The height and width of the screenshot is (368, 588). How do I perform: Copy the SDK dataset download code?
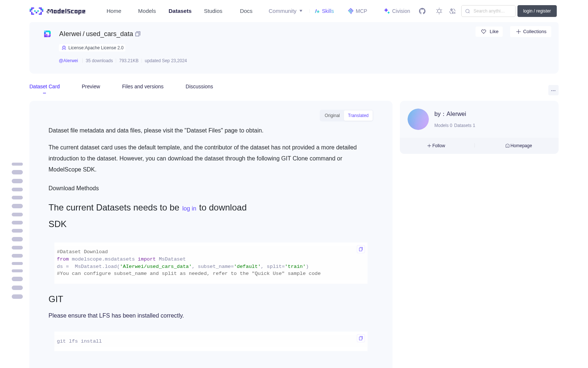(361, 249)
